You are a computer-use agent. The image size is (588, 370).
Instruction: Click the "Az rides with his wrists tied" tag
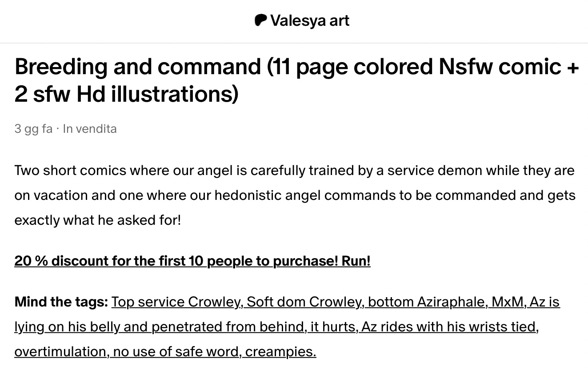point(449,327)
